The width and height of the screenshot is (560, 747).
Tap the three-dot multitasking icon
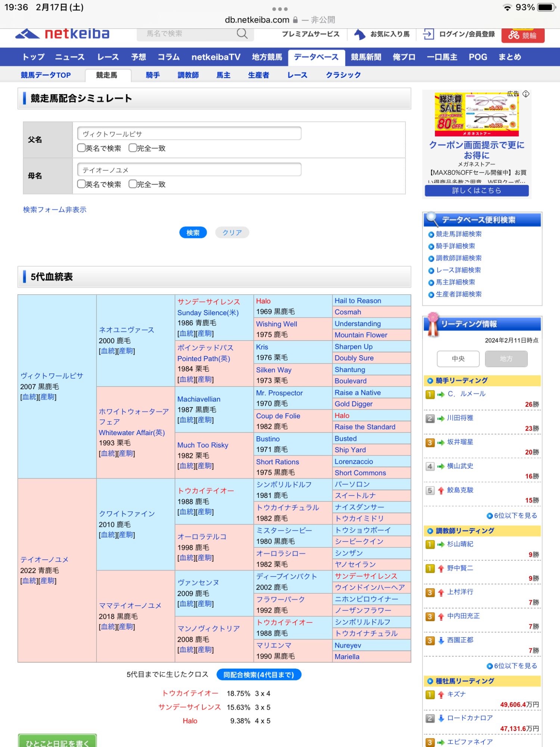coord(280,9)
